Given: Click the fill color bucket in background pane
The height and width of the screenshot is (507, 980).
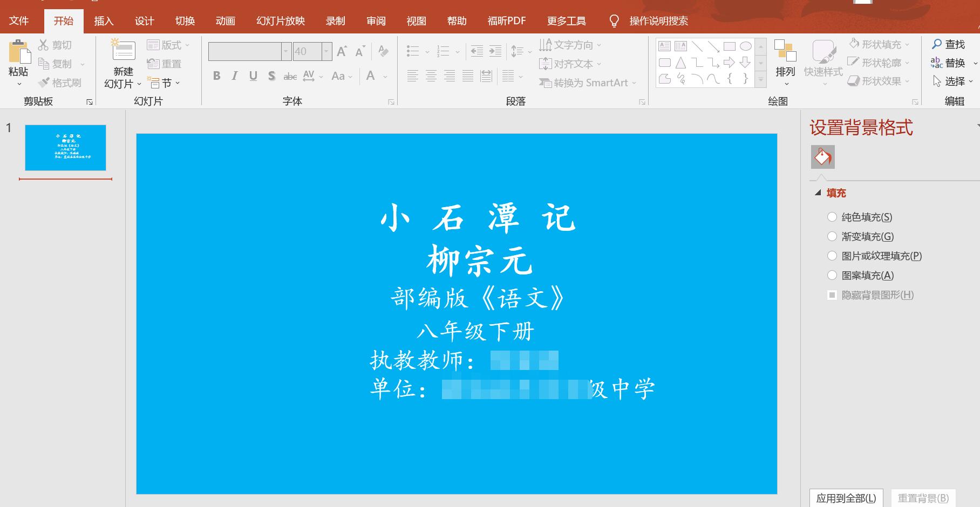Looking at the screenshot, I should (x=822, y=157).
